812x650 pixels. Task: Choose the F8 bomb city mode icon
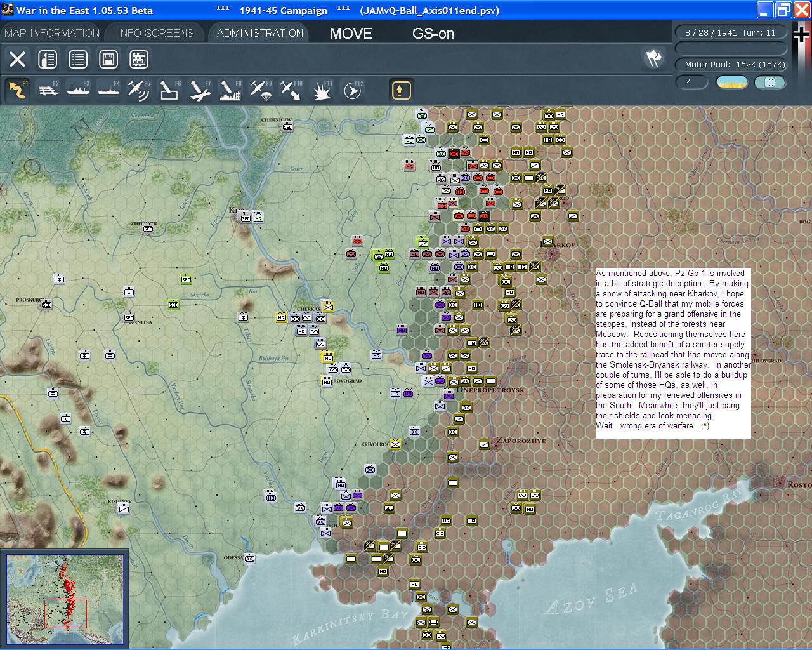click(x=230, y=90)
